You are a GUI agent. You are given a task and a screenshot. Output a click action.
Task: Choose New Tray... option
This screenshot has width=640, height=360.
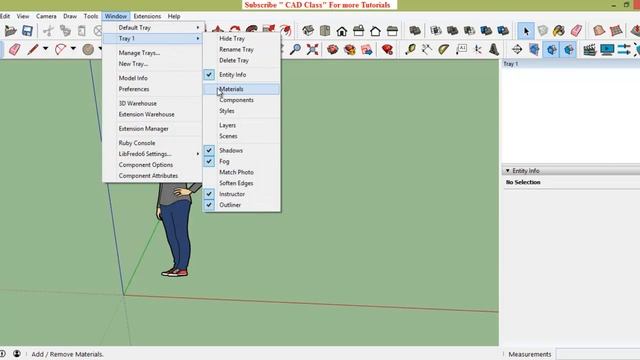[153, 64]
